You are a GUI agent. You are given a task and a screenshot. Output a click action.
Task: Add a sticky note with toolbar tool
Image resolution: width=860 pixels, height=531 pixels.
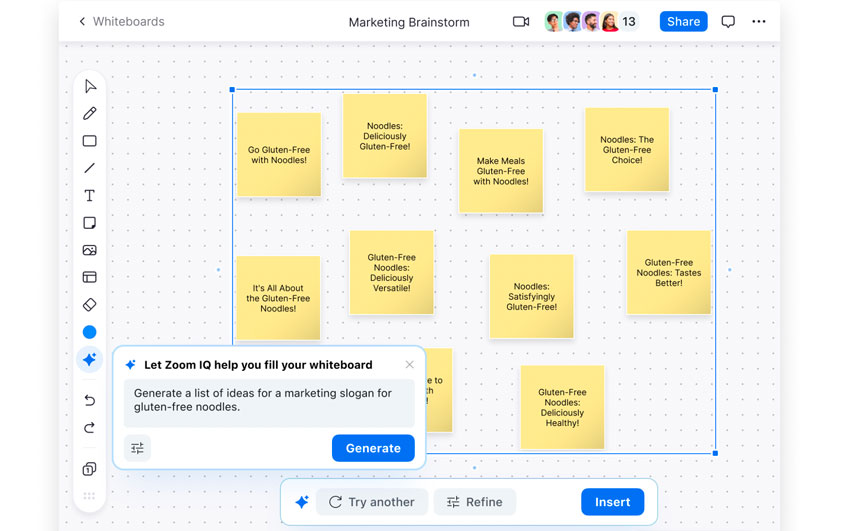click(x=90, y=223)
